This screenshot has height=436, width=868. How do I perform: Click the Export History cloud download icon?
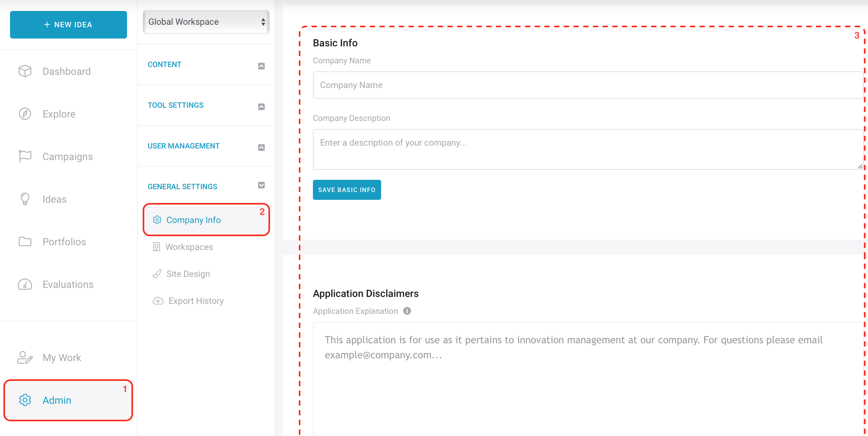(x=158, y=300)
